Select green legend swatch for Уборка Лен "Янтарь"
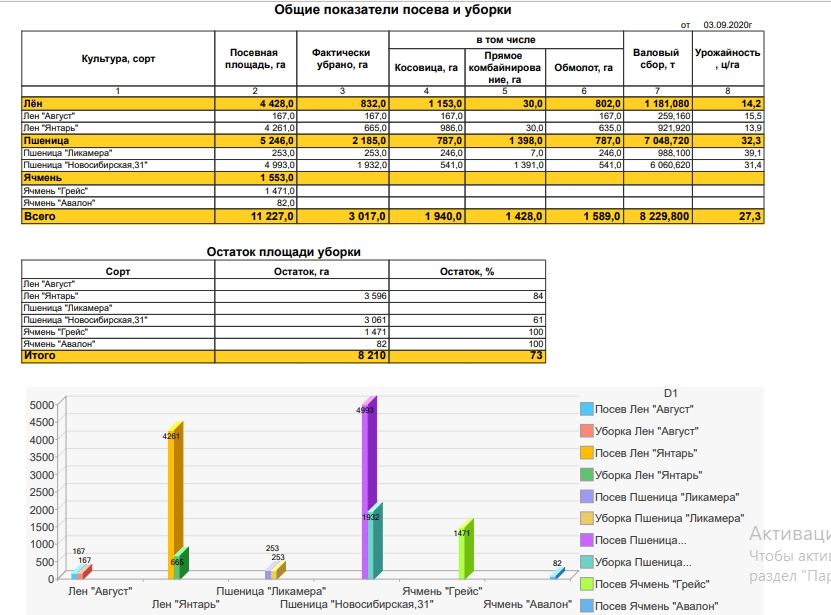This screenshot has height=615, width=831. (x=587, y=475)
